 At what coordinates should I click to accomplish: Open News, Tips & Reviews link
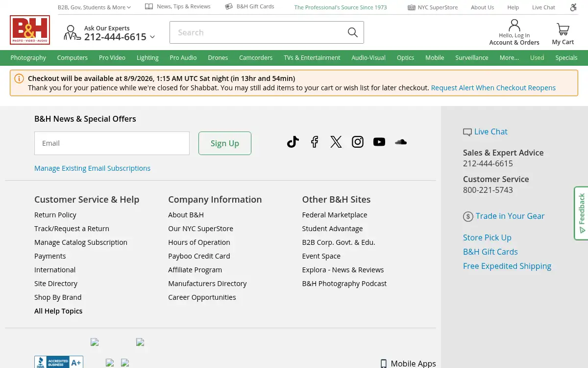coord(178,7)
